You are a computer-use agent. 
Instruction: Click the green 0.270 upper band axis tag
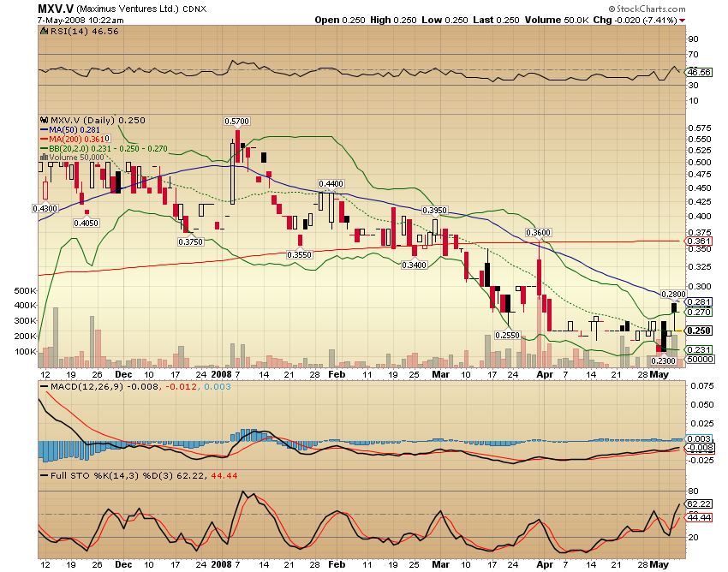coord(699,312)
